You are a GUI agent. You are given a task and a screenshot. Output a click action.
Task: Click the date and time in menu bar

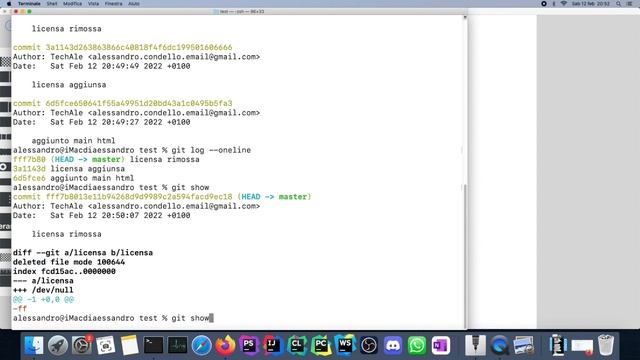click(591, 4)
